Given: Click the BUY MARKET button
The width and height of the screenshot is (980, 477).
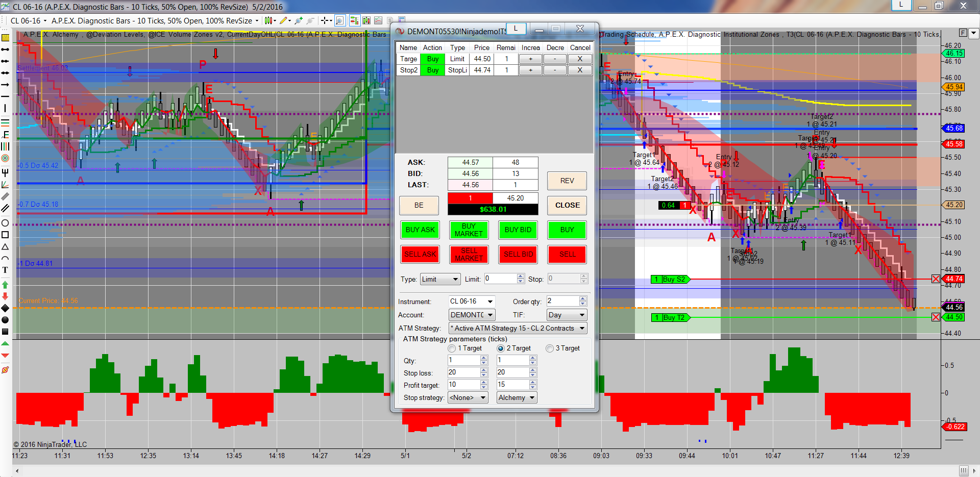Looking at the screenshot, I should click(x=469, y=230).
